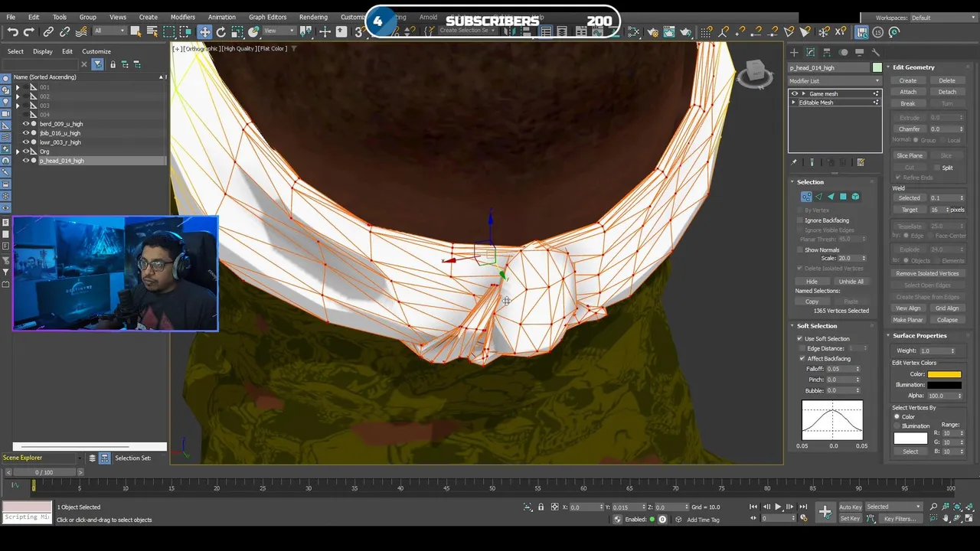Uncheck Use Soft Selection
Image resolution: width=980 pixels, height=551 pixels.
pyautogui.click(x=801, y=338)
